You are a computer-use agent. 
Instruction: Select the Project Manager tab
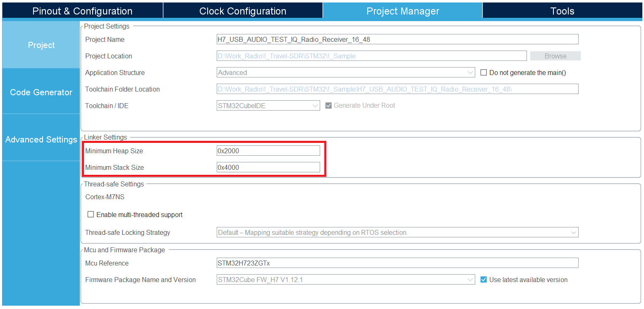[x=402, y=11]
